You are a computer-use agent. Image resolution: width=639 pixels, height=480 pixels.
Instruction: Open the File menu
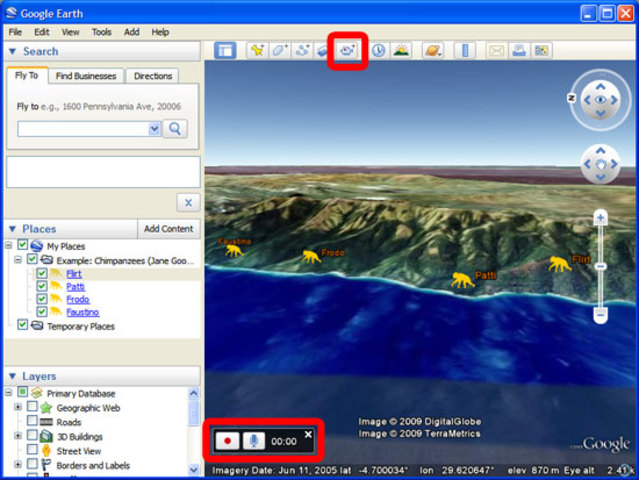click(x=15, y=32)
